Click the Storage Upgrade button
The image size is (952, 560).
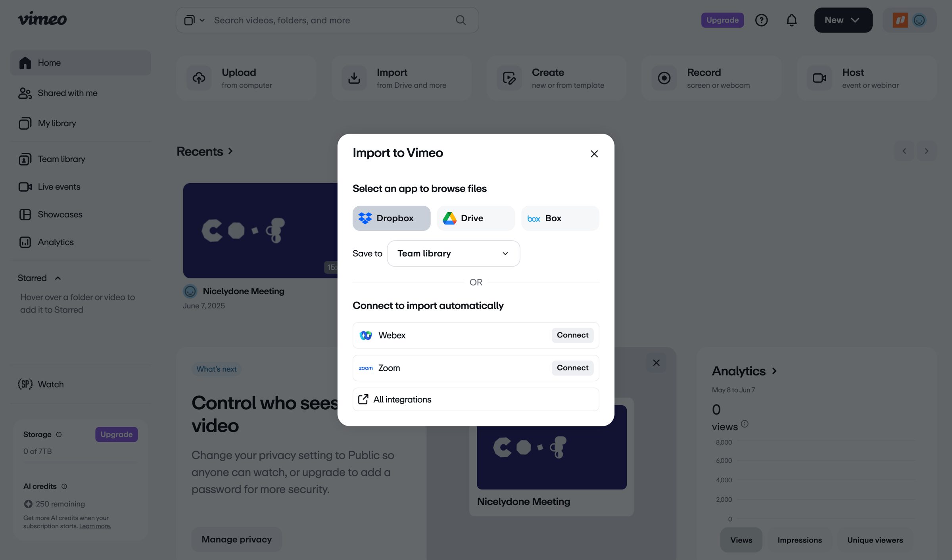116,434
